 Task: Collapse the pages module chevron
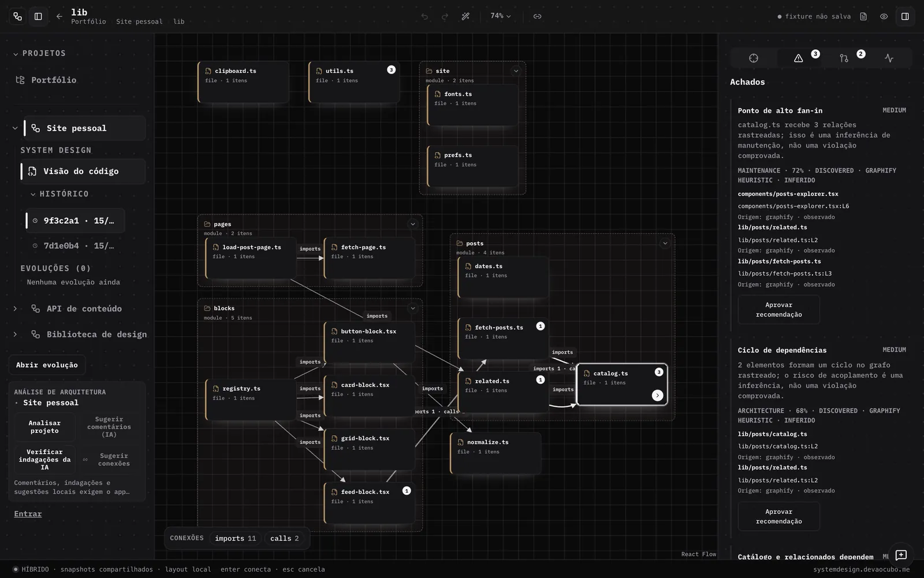(x=412, y=224)
